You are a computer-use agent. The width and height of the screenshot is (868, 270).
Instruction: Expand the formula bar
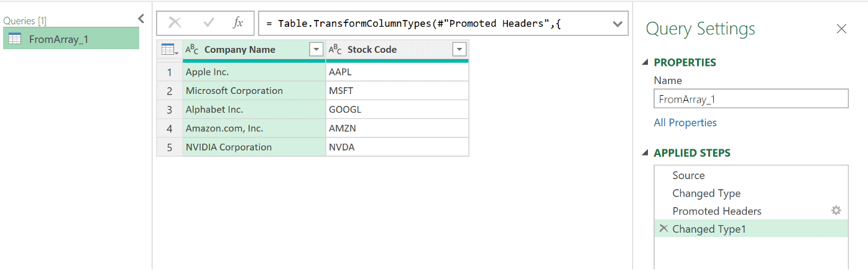coord(617,24)
